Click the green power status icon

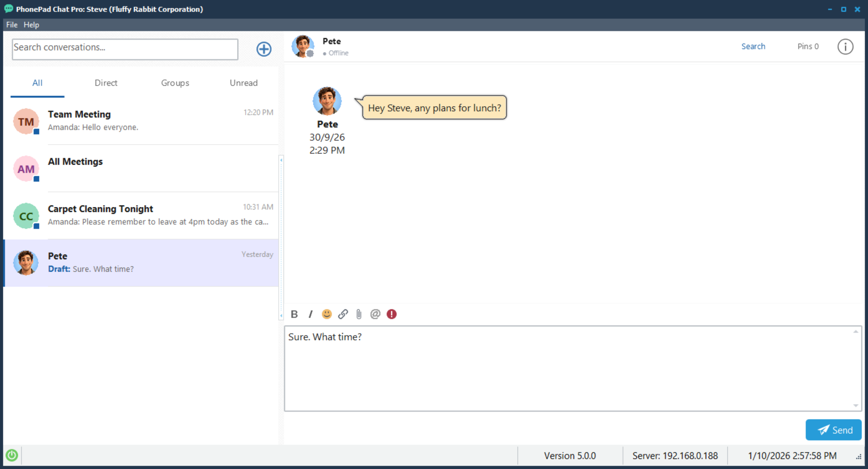[x=12, y=455]
